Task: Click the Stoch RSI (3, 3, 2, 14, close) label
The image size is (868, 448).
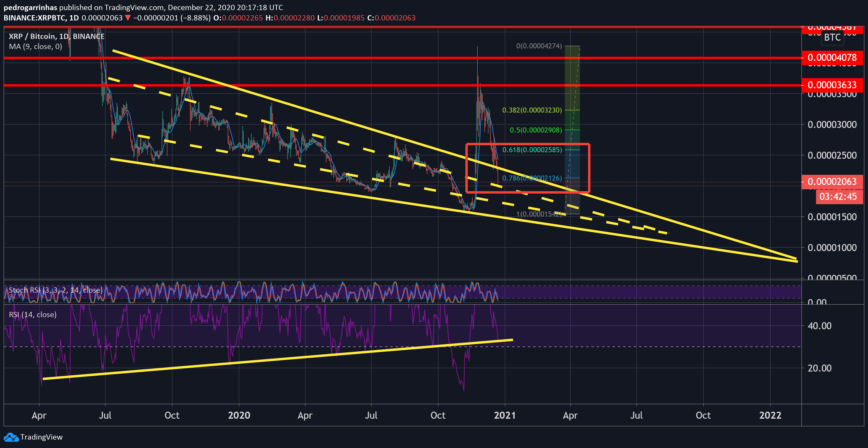Action: tap(56, 290)
